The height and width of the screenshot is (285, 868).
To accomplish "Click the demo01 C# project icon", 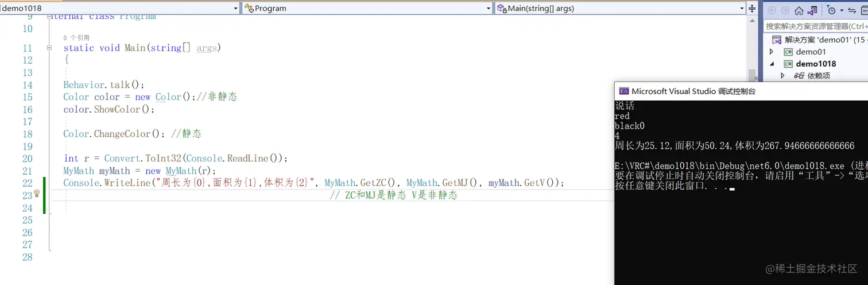I will point(788,52).
